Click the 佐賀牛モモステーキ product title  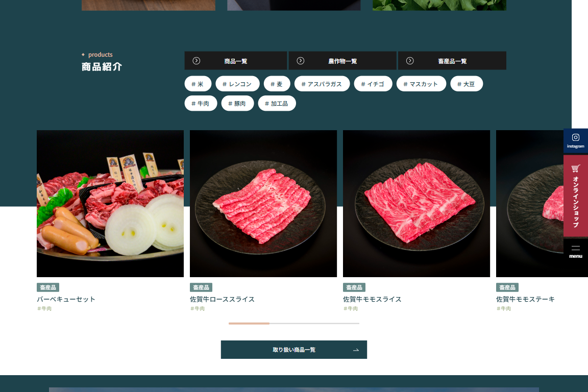coord(525,299)
